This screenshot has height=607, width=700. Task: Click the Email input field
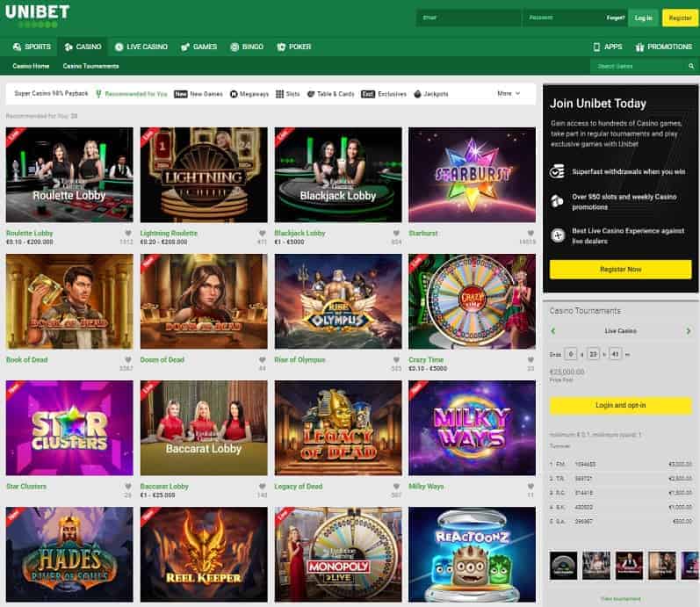point(470,18)
